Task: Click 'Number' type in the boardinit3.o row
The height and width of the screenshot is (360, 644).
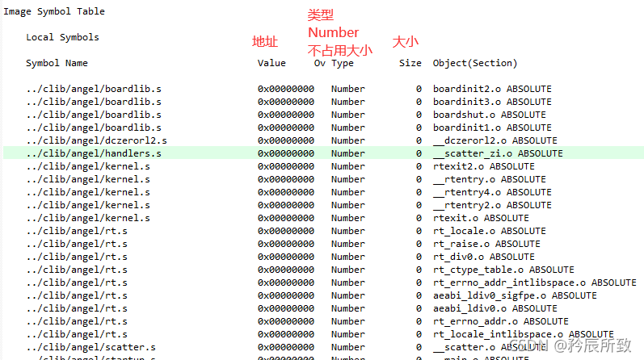Action: click(348, 102)
